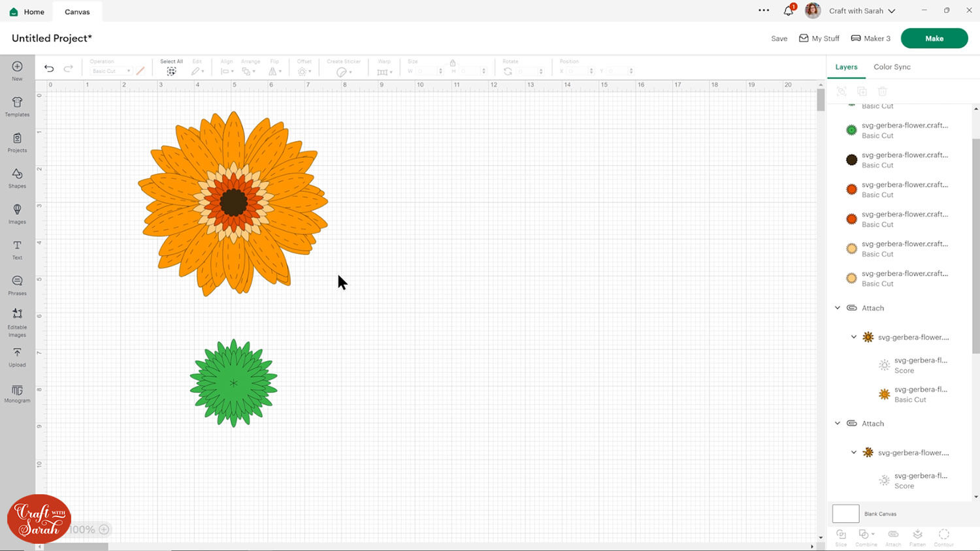The image size is (980, 551).
Task: Collapse the second Attach group
Action: coord(838,424)
